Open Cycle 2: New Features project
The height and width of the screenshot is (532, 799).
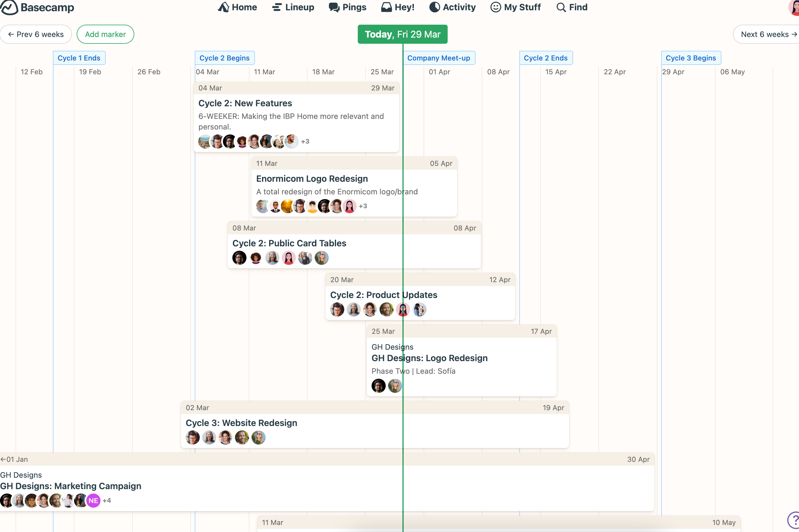click(245, 103)
